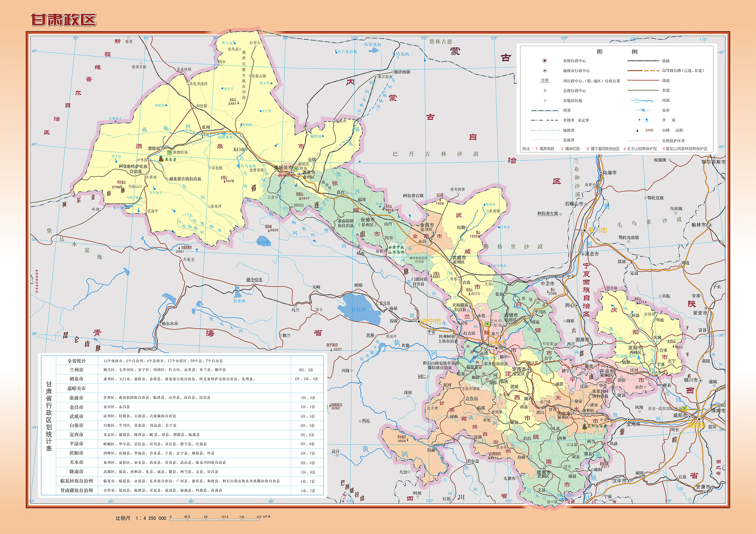Click the Lanzhou Zhongchuan airport plane icon
756x534 pixels.
pyautogui.click(x=487, y=324)
